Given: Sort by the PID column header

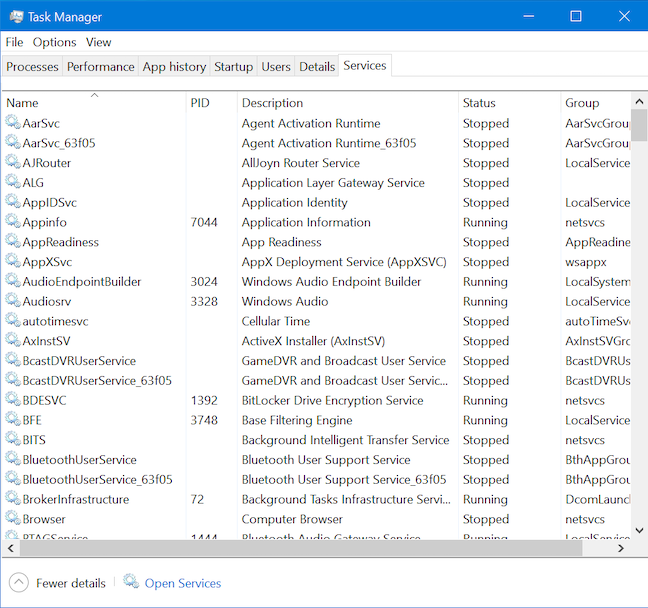Looking at the screenshot, I should (x=212, y=103).
